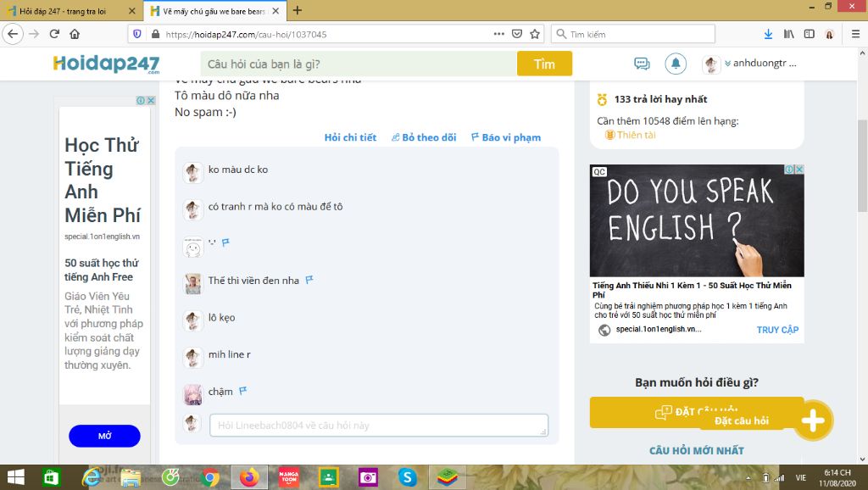Screen dimensions: 868x490
Task: Bookmark this page with the star
Action: [535, 34]
